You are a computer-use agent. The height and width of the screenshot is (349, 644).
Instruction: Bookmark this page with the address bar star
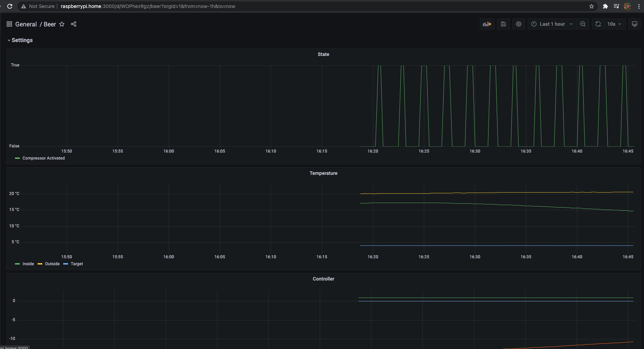click(x=592, y=6)
